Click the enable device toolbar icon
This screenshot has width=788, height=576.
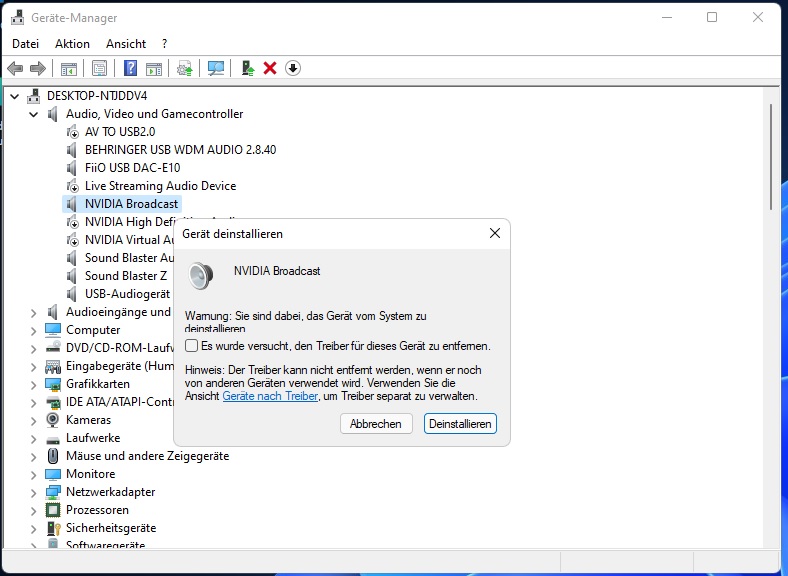coord(248,68)
